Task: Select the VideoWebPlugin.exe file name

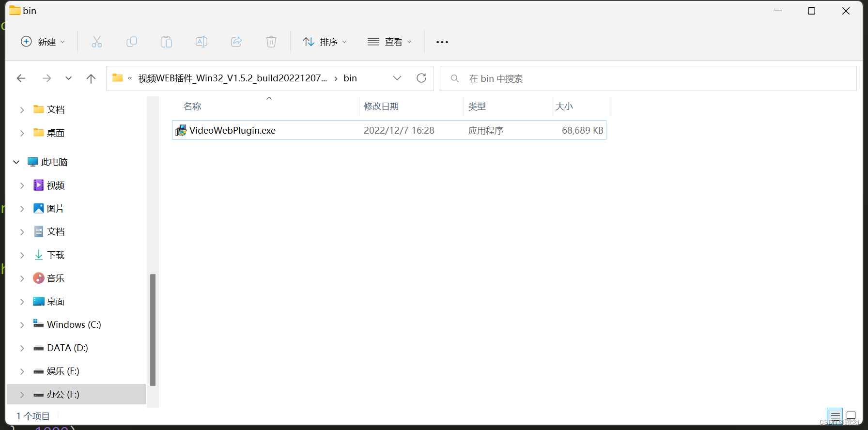Action: [x=232, y=130]
